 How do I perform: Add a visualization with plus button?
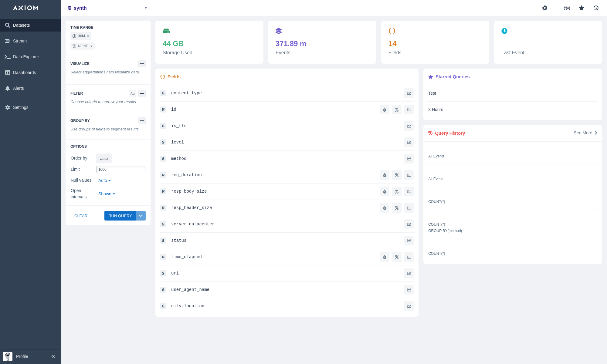pyautogui.click(x=142, y=64)
